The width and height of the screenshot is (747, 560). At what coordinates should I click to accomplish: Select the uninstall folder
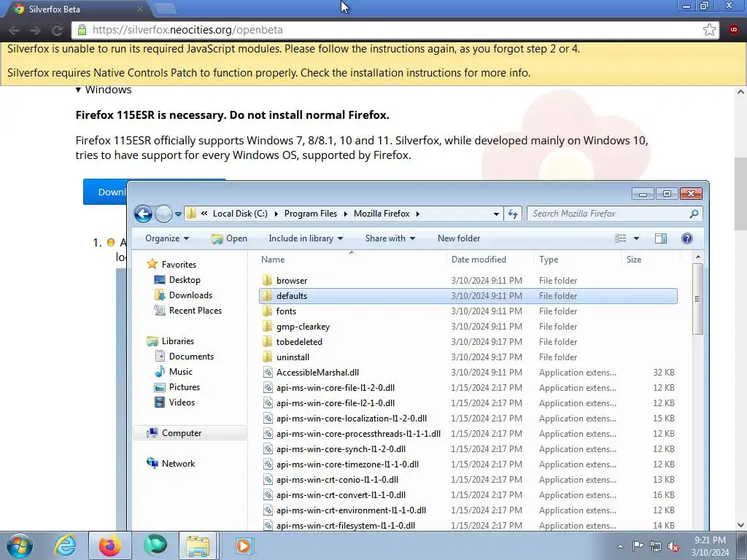click(468, 357)
